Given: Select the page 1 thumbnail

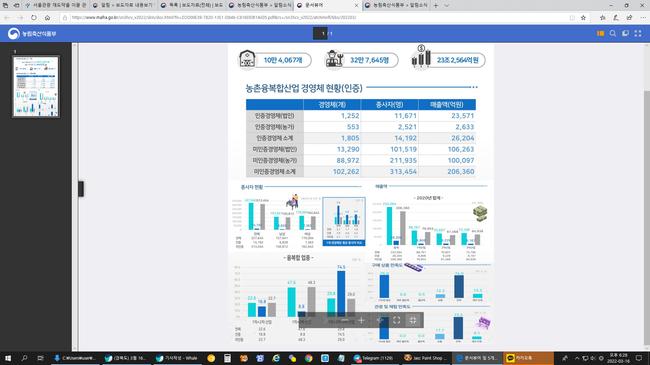Looking at the screenshot, I should 36,87.
